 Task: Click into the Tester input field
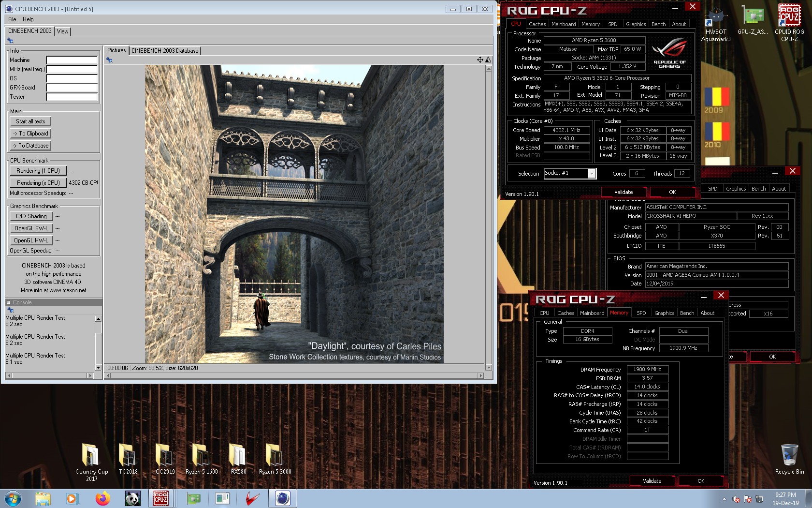(x=72, y=97)
